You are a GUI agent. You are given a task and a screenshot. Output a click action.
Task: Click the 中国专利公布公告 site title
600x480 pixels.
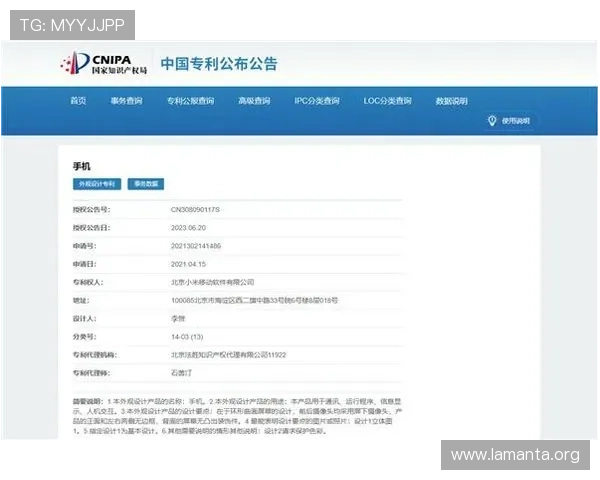(x=219, y=64)
